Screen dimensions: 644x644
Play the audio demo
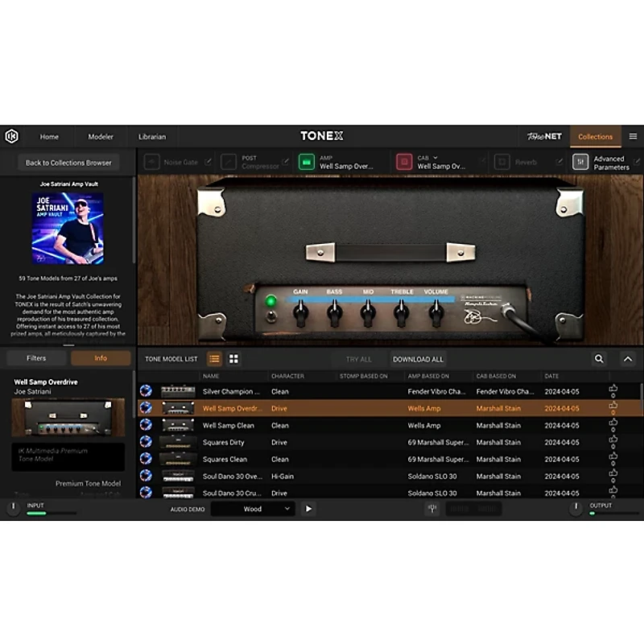pyautogui.click(x=308, y=509)
